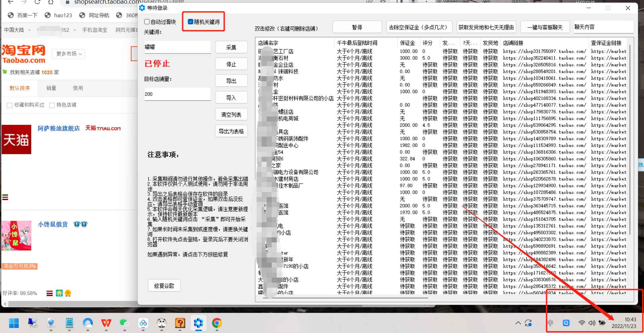Click inside the 关键词 input field
The height and width of the screenshot is (333, 644).
[x=177, y=47]
